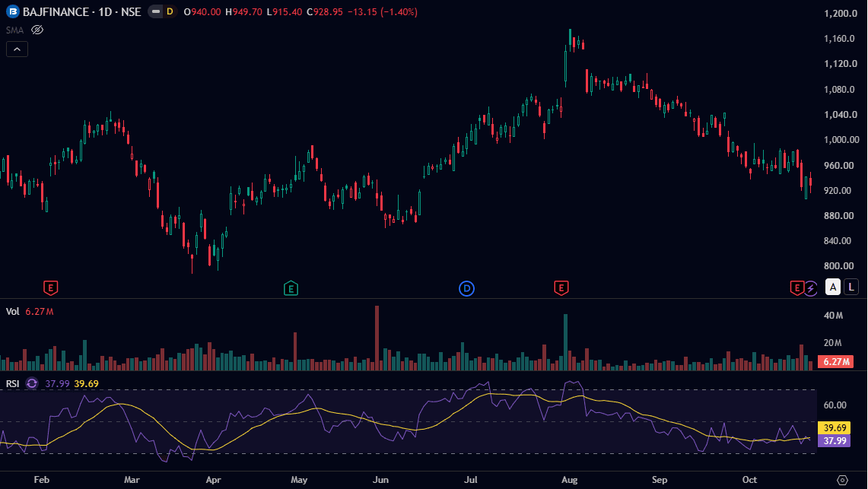Click the 60.00 RSI axis label
Screen dimensions: 868x489
(x=835, y=405)
